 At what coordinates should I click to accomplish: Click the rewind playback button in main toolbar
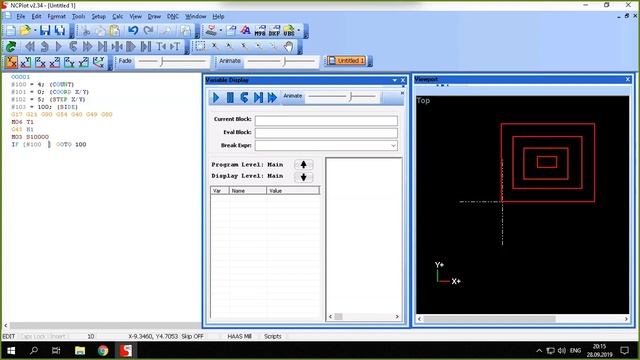pos(29,47)
